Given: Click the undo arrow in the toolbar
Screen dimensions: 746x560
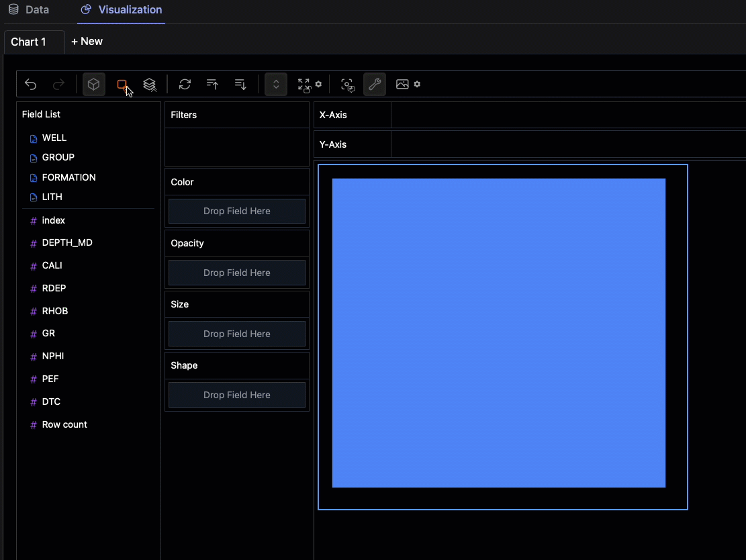Looking at the screenshot, I should tap(31, 85).
